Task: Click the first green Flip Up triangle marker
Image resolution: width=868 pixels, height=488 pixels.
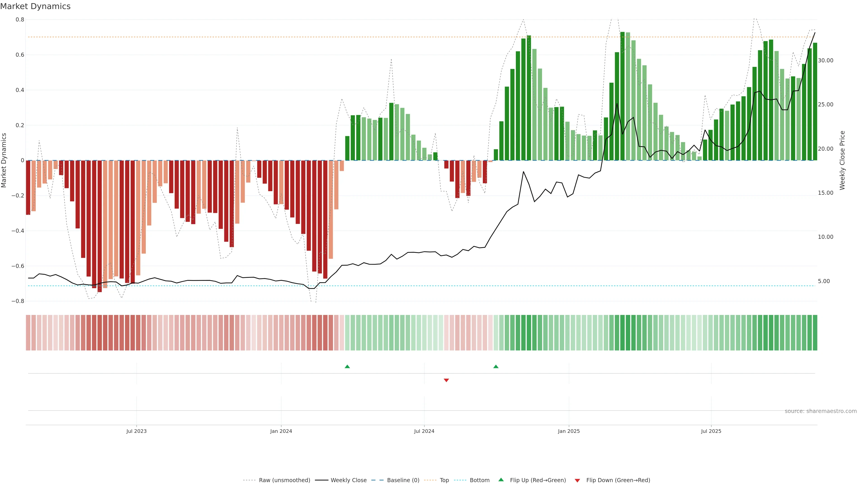Action: pyautogui.click(x=347, y=366)
